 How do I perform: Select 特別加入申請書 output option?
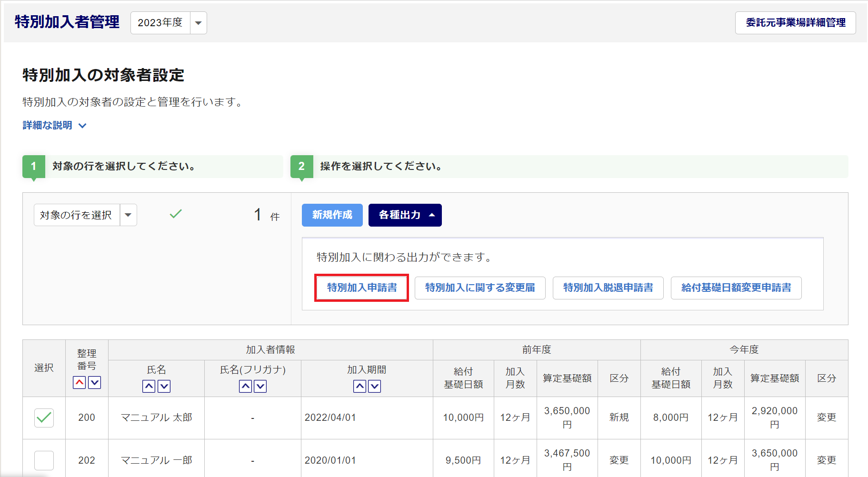[x=361, y=288]
